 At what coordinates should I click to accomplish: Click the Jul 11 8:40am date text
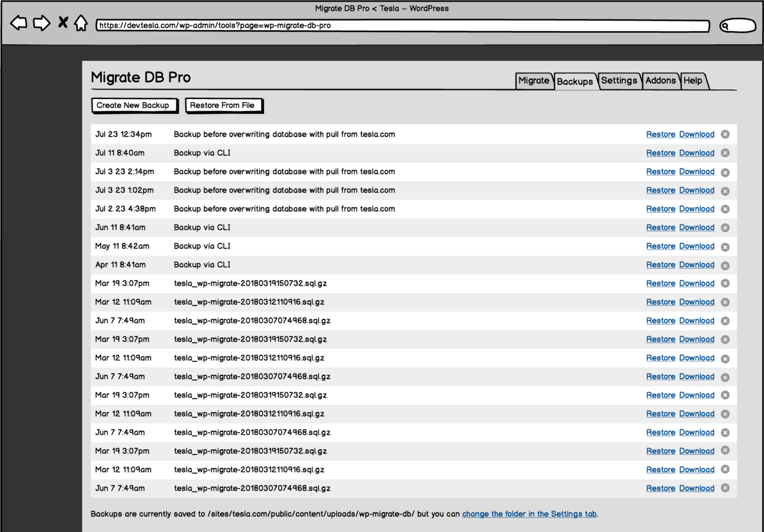(120, 153)
